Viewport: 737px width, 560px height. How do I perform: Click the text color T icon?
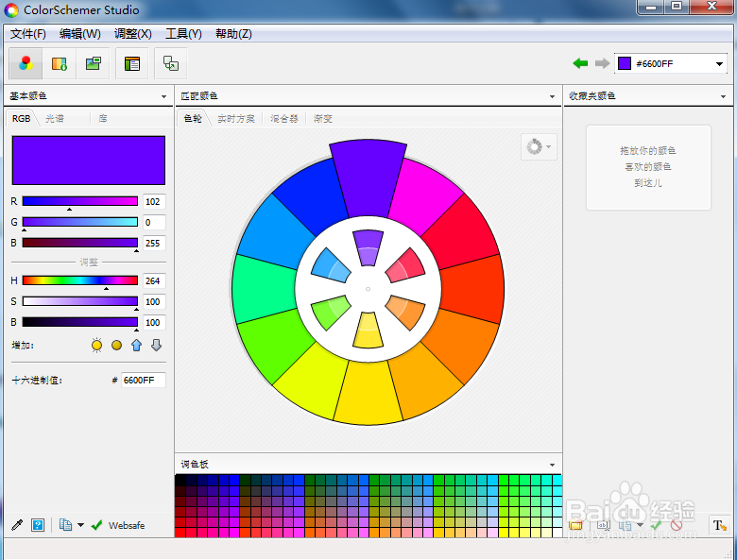[719, 525]
